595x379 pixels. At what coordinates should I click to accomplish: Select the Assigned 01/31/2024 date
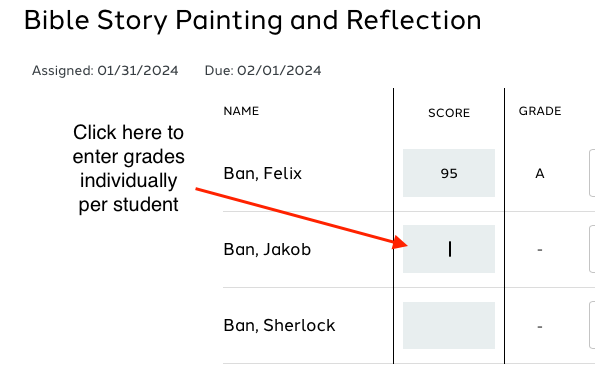pyautogui.click(x=105, y=71)
